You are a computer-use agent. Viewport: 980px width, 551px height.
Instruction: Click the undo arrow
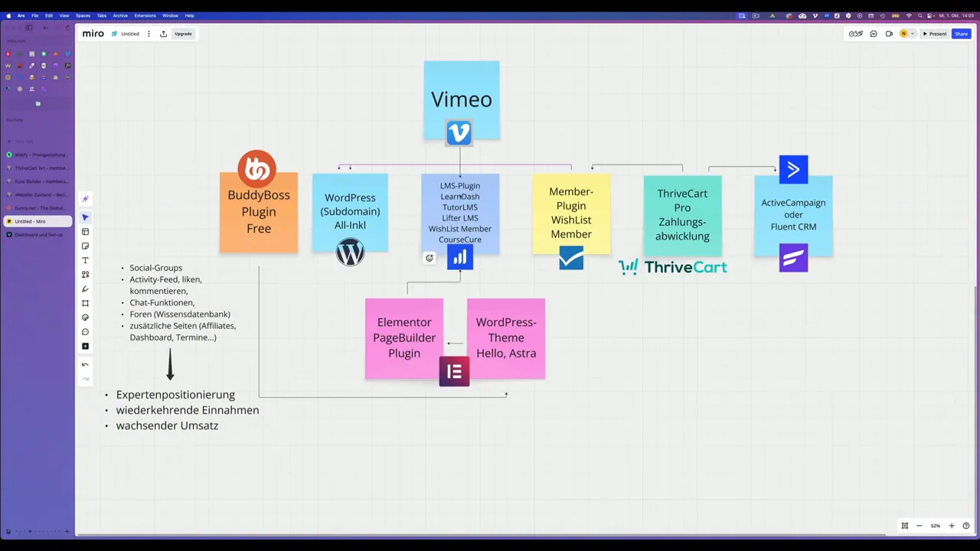[x=85, y=364]
